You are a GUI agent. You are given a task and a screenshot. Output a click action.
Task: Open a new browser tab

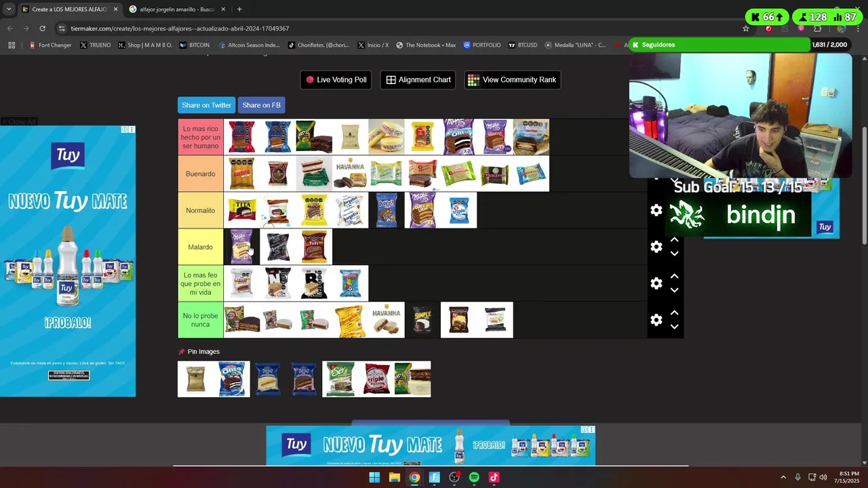[239, 9]
